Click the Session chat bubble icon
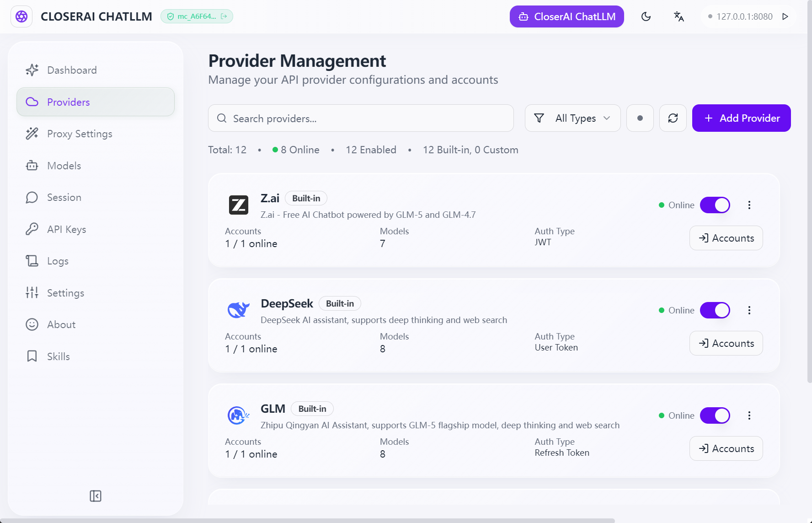This screenshot has width=812, height=523. [32, 197]
